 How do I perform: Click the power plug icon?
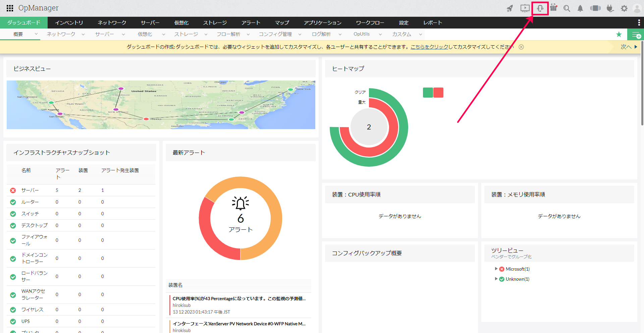[610, 8]
